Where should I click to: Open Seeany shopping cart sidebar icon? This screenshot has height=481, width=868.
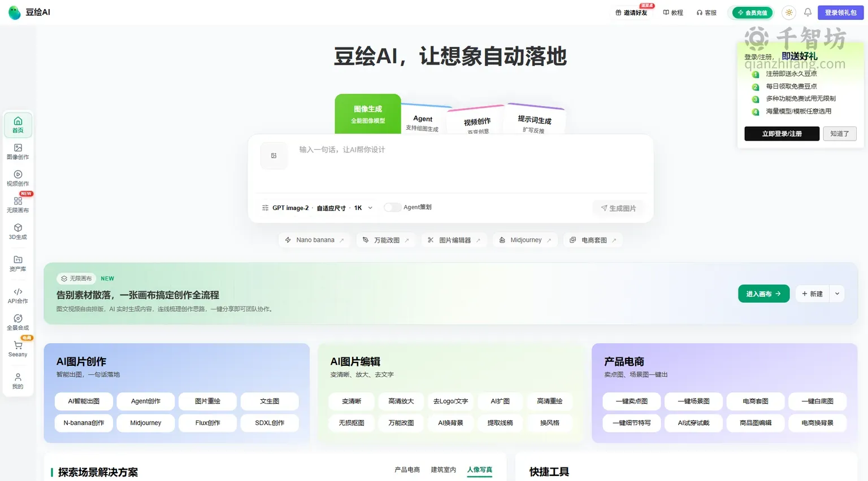(x=18, y=349)
